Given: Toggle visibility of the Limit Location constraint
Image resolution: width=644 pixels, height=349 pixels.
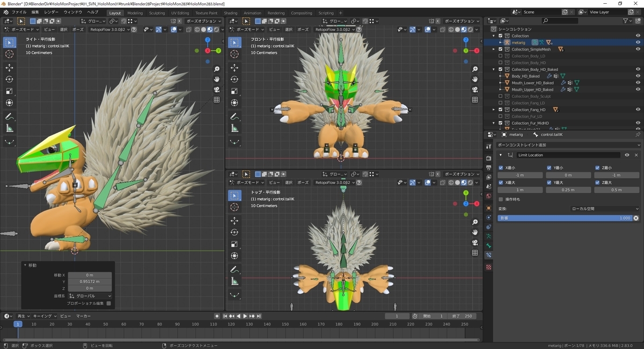Looking at the screenshot, I should [627, 155].
